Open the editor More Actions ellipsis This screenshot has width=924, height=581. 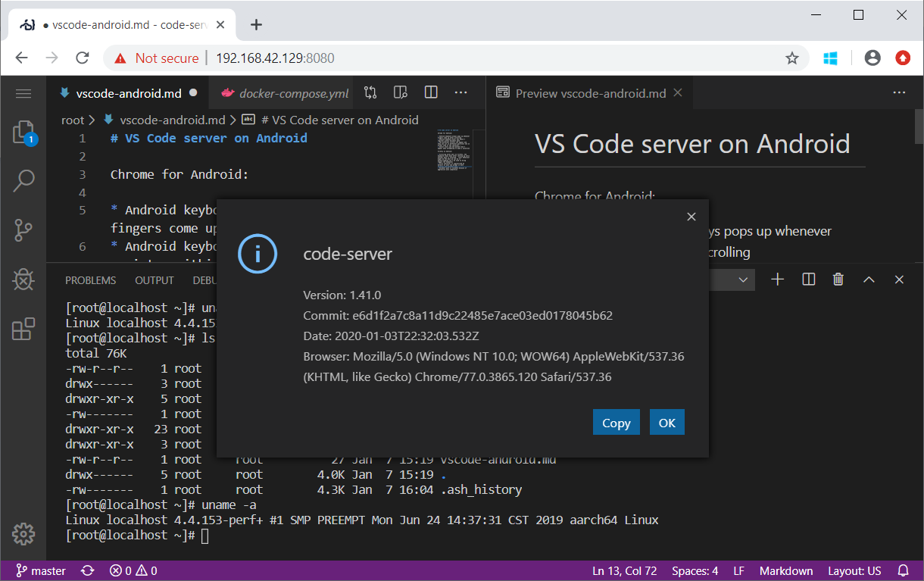pos(460,92)
